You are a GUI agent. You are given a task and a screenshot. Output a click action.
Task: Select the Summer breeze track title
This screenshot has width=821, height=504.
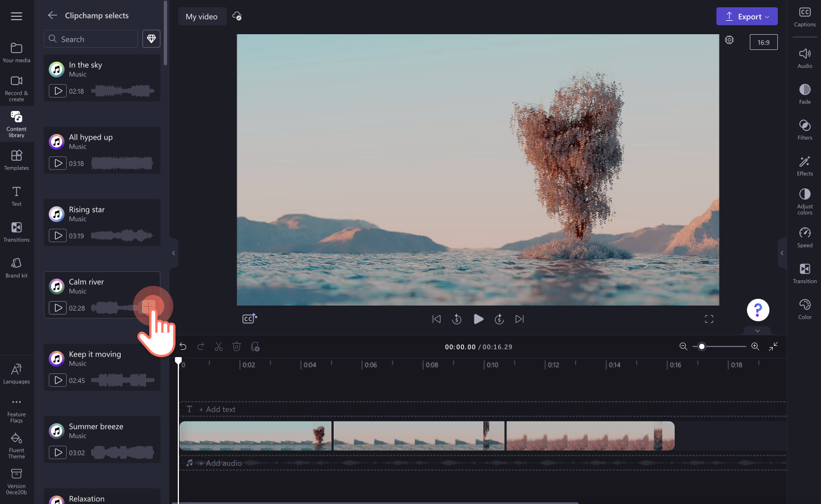96,427
